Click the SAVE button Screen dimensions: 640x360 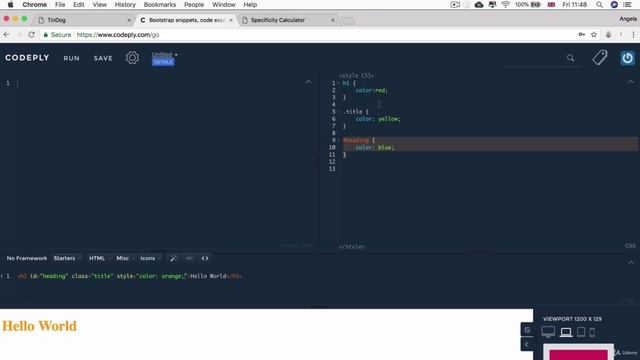(x=103, y=58)
